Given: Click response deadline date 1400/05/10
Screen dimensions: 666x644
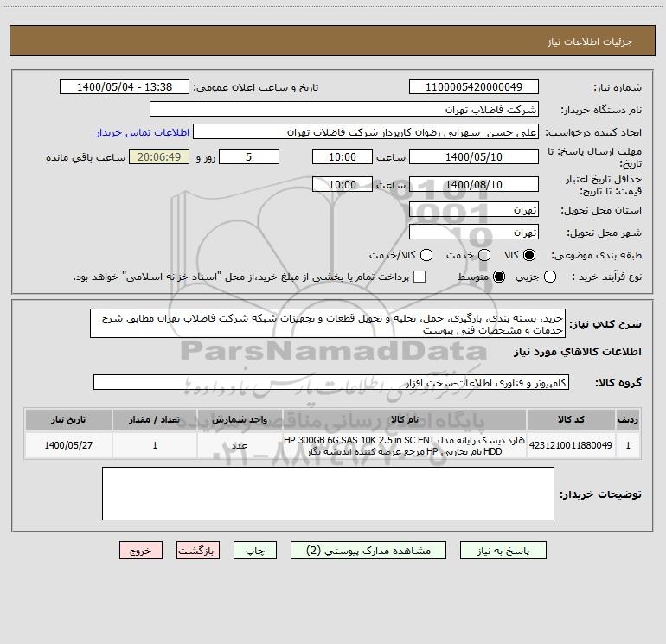Looking at the screenshot, I should click(x=474, y=157).
